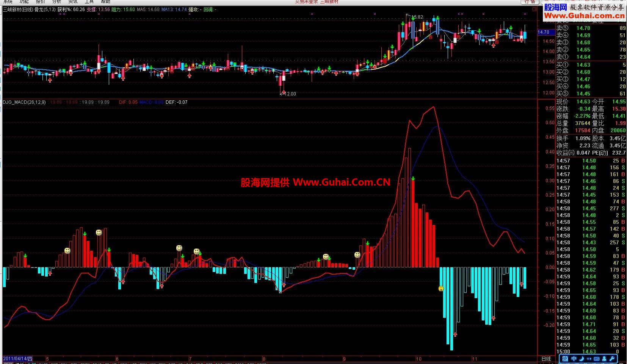This screenshot has width=627, height=364.
Task: Click IME user account icon
Action: tap(604, 359)
